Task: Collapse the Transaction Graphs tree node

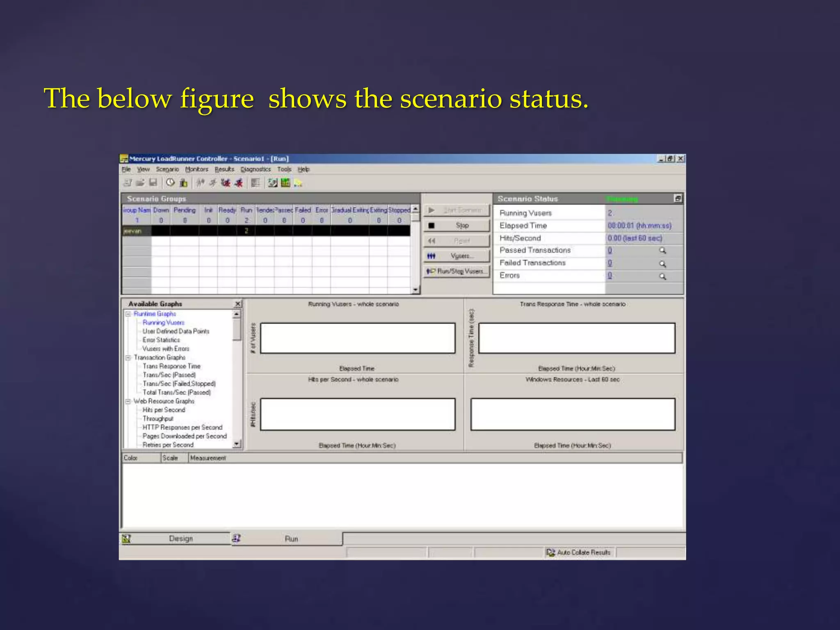Action: pyautogui.click(x=128, y=358)
